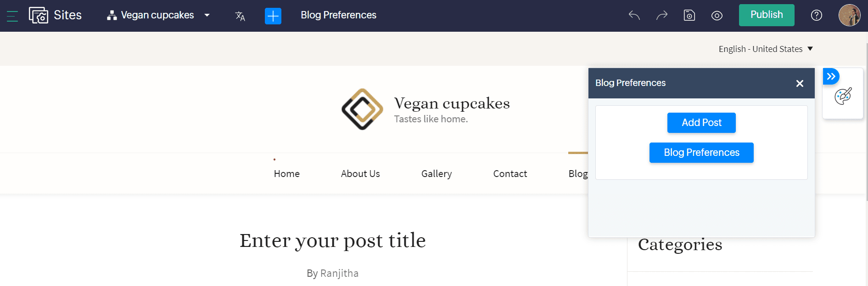
Task: Open English - United States language dropdown
Action: point(766,49)
